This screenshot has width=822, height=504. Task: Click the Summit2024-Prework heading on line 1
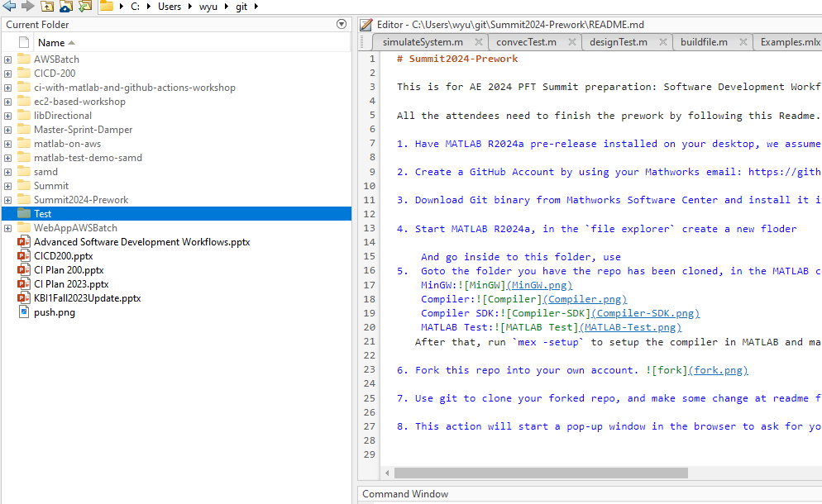click(x=457, y=59)
